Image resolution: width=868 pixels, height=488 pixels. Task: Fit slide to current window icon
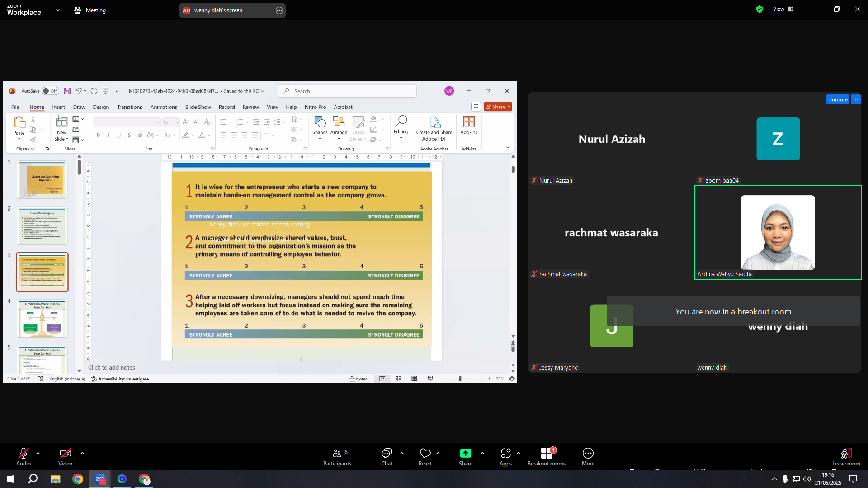[x=512, y=379]
